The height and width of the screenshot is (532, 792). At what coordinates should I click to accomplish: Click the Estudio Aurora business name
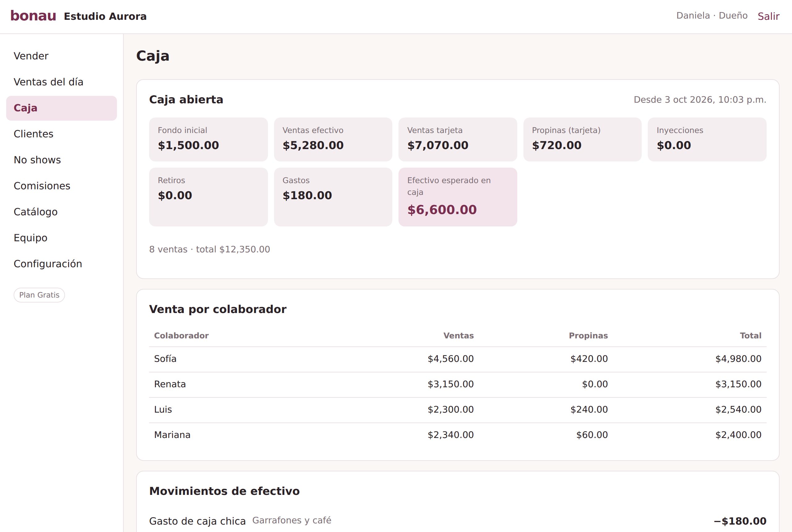105,16
